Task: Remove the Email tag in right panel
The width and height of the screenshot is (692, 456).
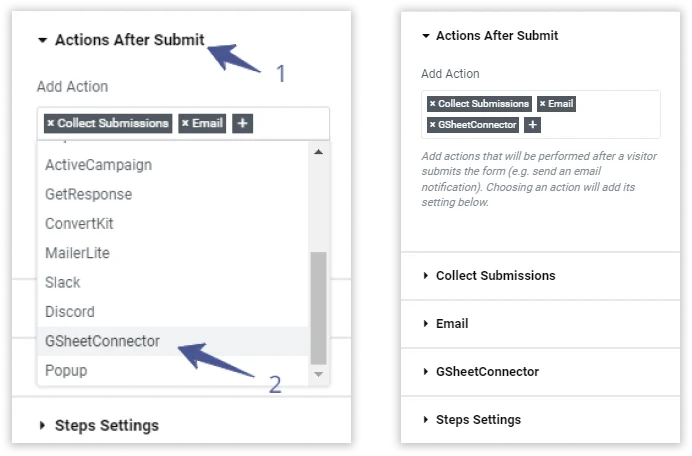Action: [x=542, y=104]
